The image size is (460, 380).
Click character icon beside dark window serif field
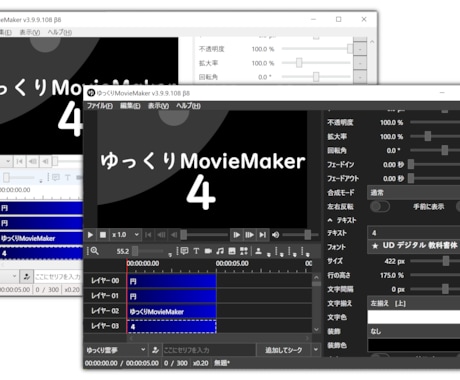155,350
